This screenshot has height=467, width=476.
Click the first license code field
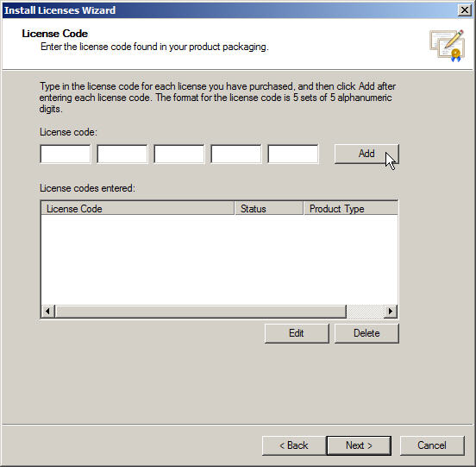66,154
